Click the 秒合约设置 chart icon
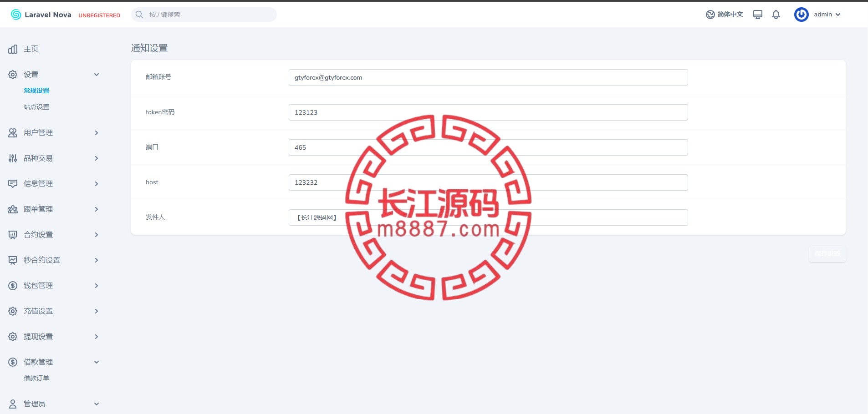 tap(13, 260)
